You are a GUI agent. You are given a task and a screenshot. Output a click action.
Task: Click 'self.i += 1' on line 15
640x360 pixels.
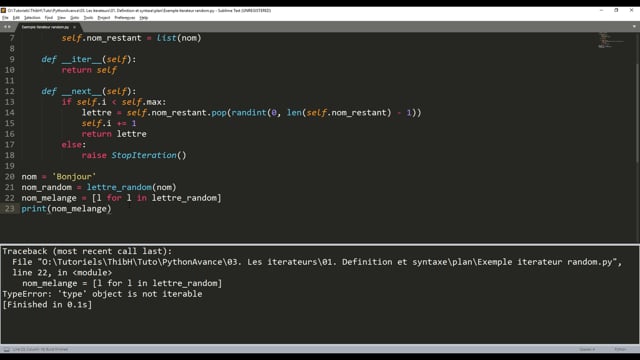pyautogui.click(x=109, y=123)
